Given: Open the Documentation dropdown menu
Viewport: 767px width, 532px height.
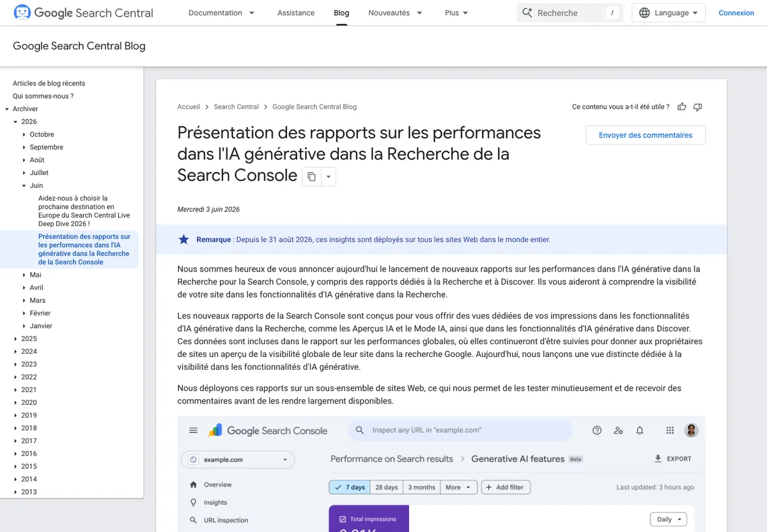Looking at the screenshot, I should click(222, 13).
